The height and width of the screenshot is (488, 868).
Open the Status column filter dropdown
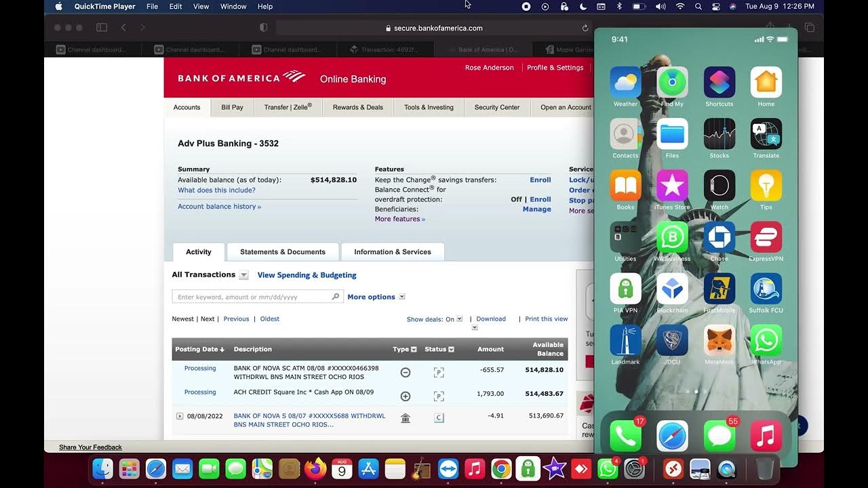pos(451,350)
